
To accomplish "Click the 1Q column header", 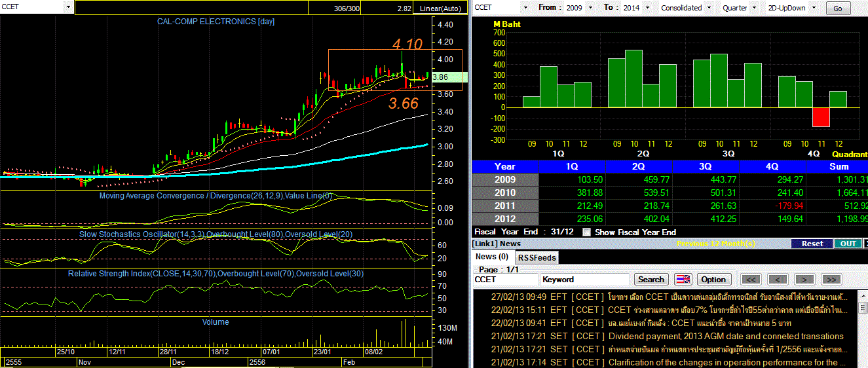I will click(x=572, y=166).
